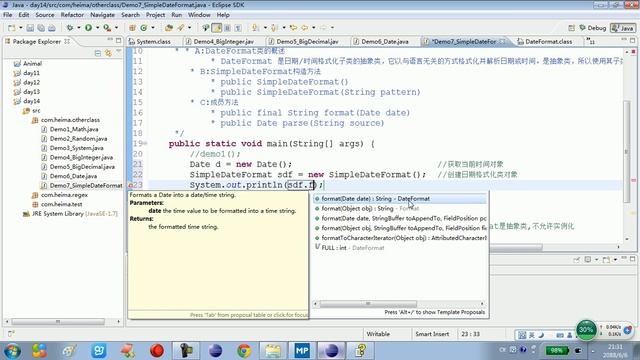The image size is (640, 360).
Task: Click the green Run toolbar icon
Action: click(88, 28)
